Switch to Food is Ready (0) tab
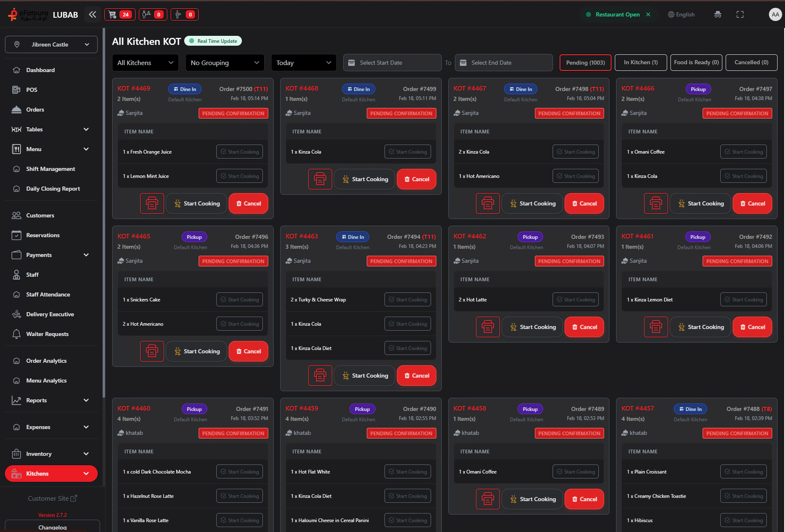This screenshot has width=785, height=532. (x=696, y=63)
